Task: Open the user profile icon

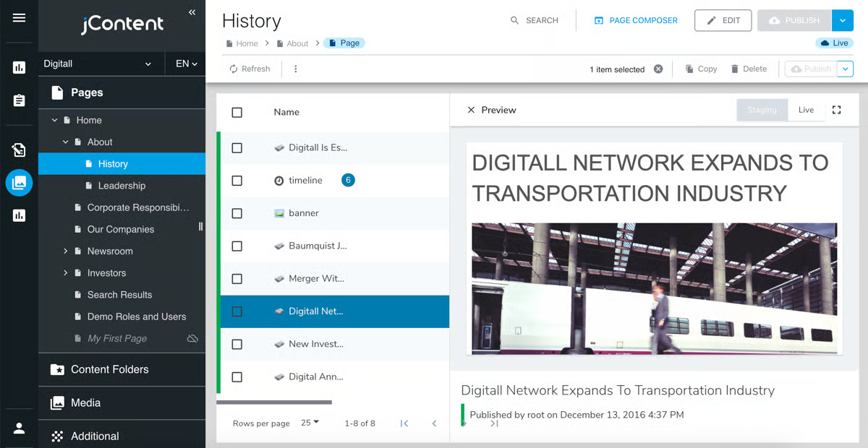Action: 19,428
